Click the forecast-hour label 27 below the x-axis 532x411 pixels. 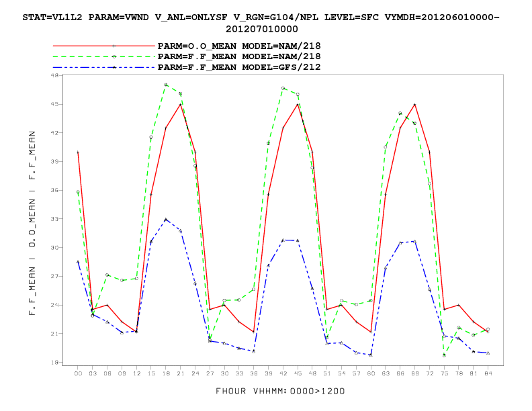pyautogui.click(x=210, y=373)
